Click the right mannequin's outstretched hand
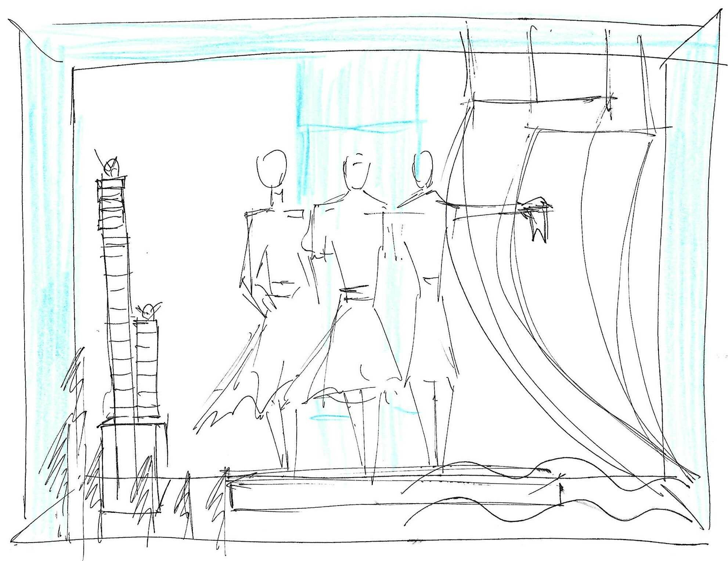The image size is (728, 561). [x=537, y=206]
